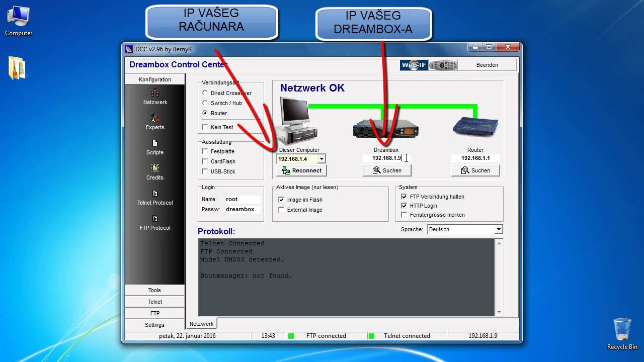The height and width of the screenshot is (362, 644).
Task: Select Switch / Hub connection type
Action: [x=205, y=103]
